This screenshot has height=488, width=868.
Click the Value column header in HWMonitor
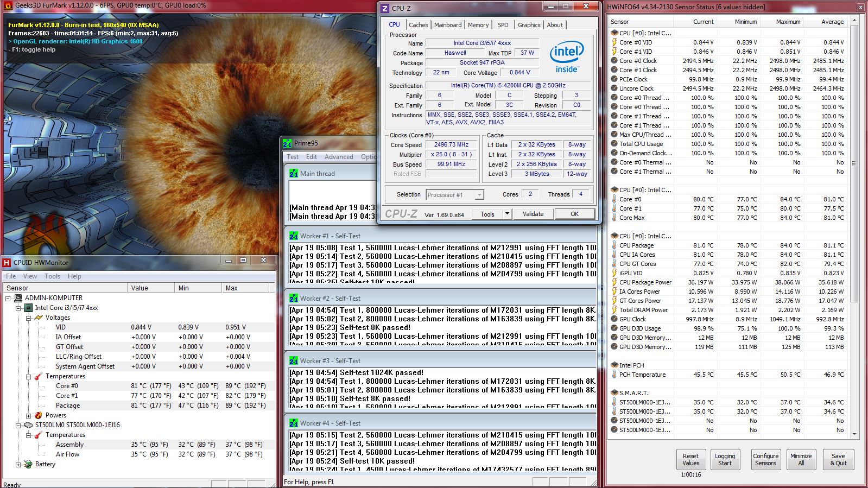tap(151, 288)
